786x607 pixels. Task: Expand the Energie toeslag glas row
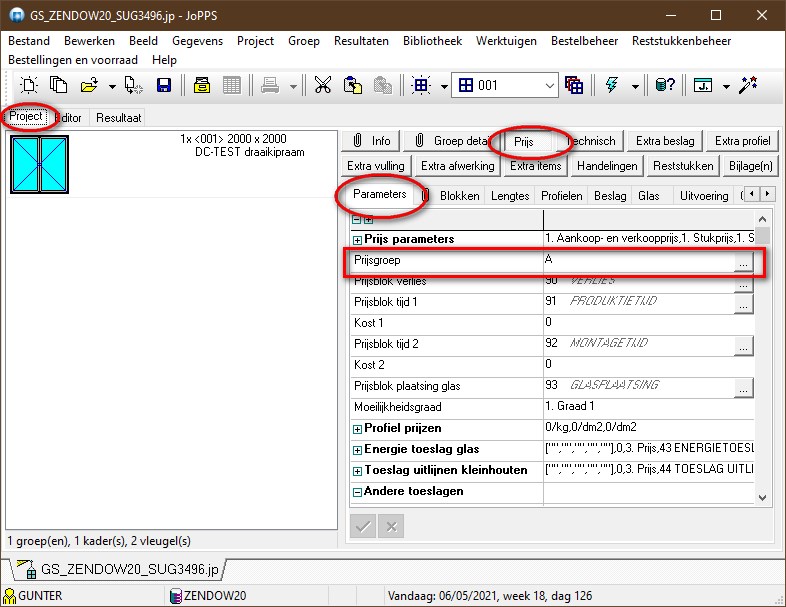[357, 450]
